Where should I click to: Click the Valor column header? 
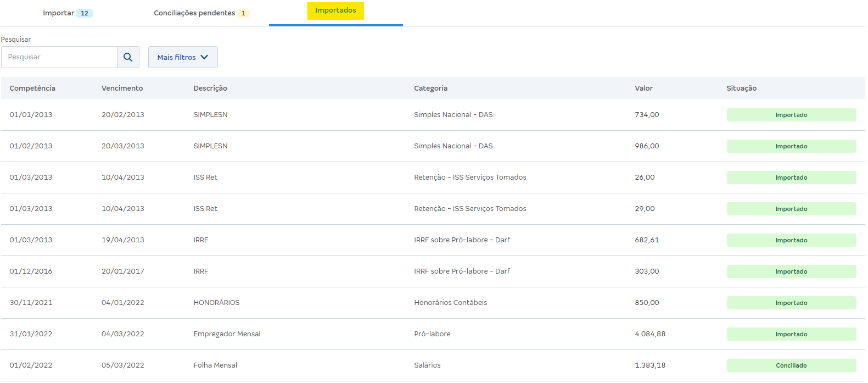pyautogui.click(x=643, y=88)
